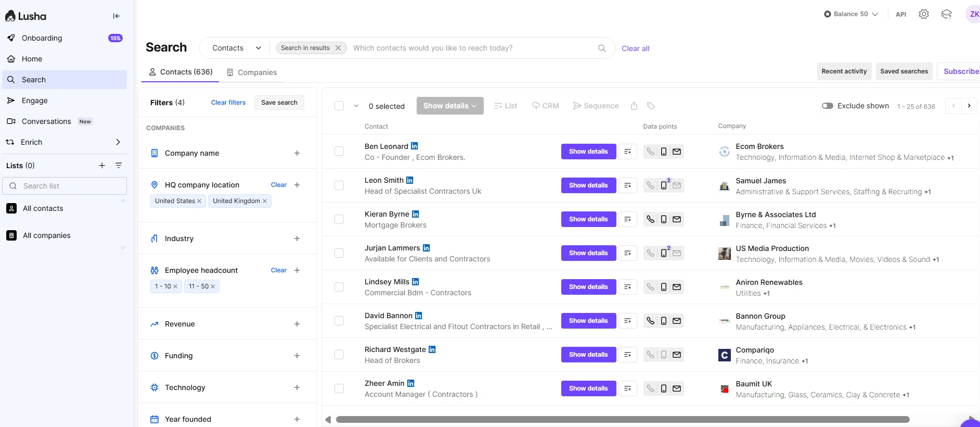
Task: Toggle the Exclude shown switch
Action: [x=827, y=106]
